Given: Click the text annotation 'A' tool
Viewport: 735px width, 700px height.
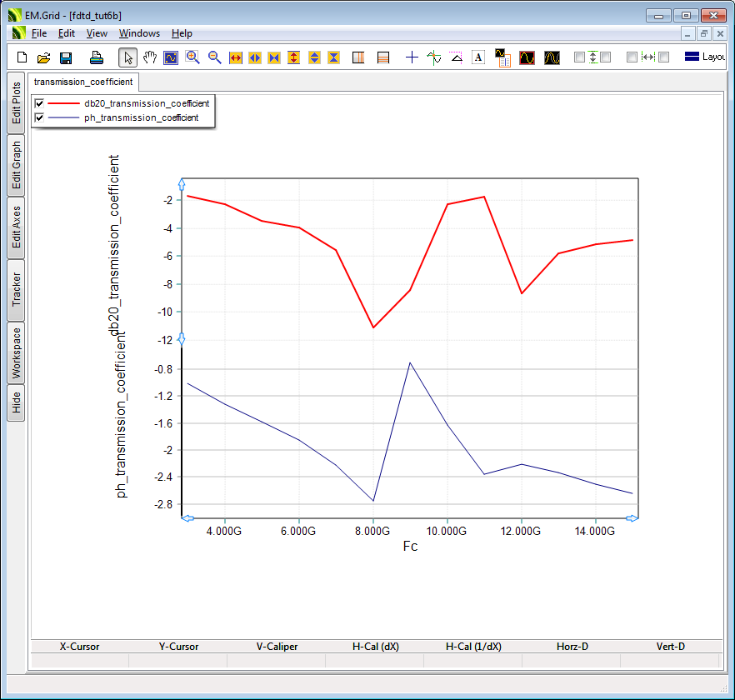Looking at the screenshot, I should (478, 57).
